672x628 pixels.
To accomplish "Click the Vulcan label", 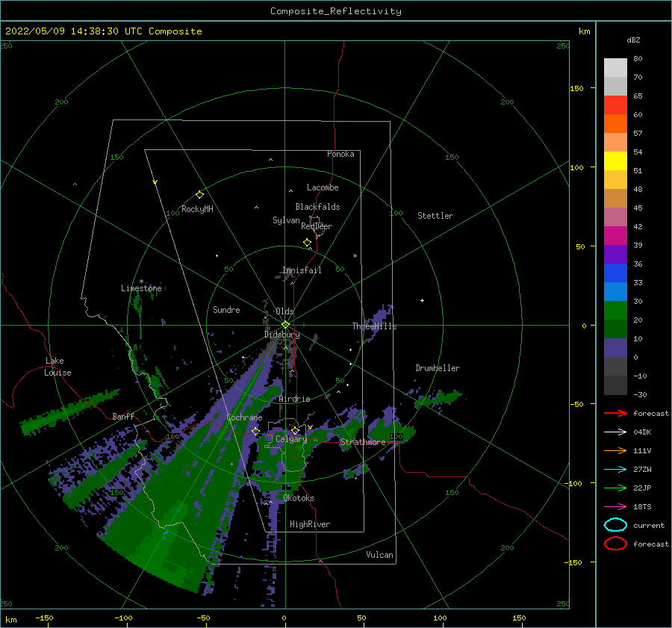I will (380, 555).
